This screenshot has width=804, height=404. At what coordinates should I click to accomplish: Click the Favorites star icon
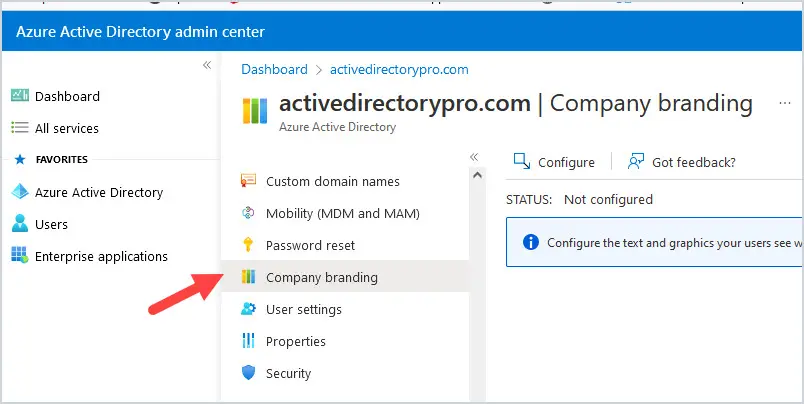tap(20, 159)
